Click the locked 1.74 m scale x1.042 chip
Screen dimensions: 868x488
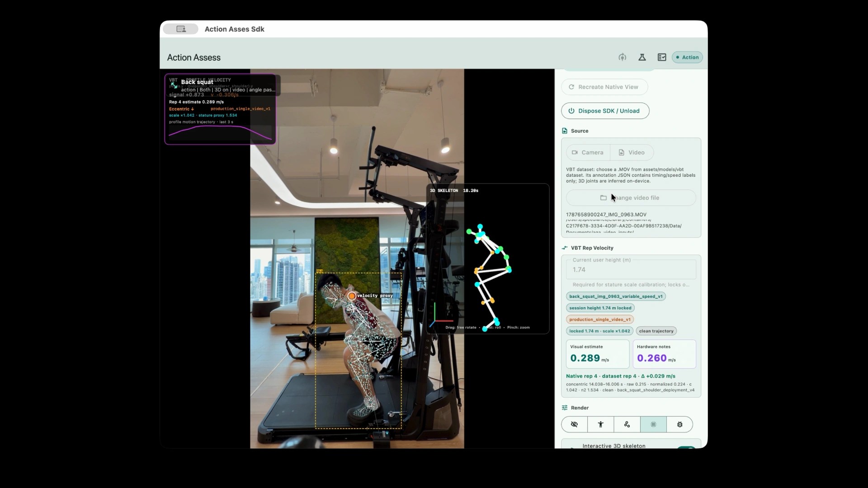point(599,331)
